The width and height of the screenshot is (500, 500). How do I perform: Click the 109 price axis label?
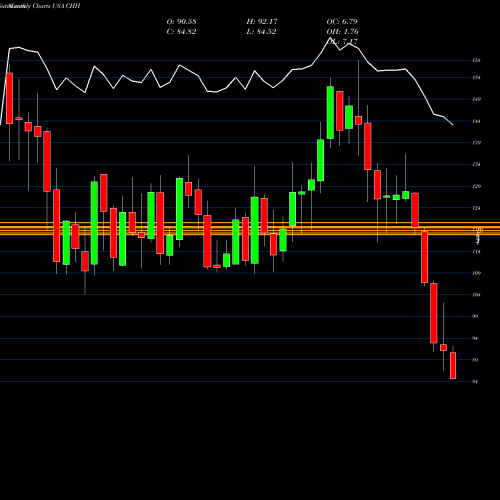(x=477, y=273)
